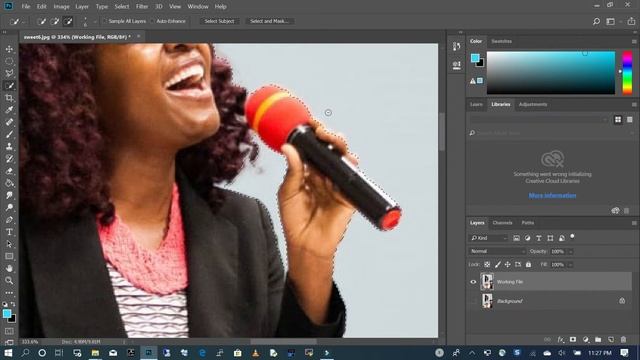The height and width of the screenshot is (360, 640).
Task: Select the Polygonal Lasso tool
Action: (x=9, y=73)
